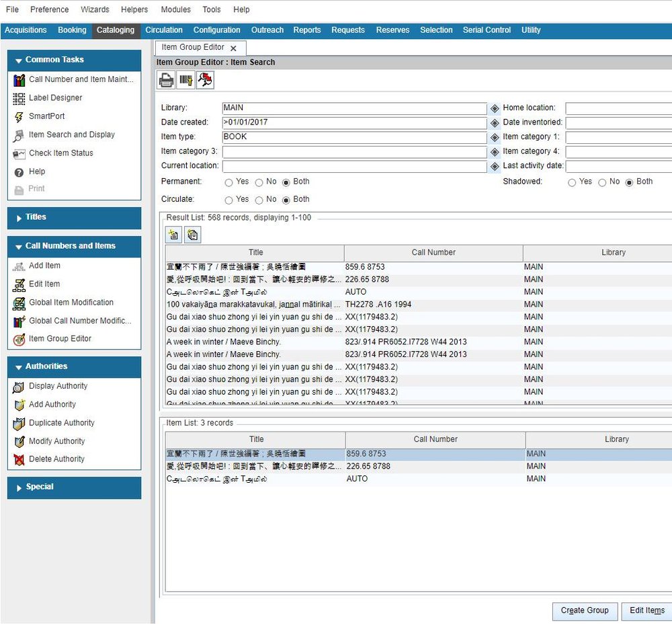Open the label/barcode printing tool
The height and width of the screenshot is (624, 672).
(x=185, y=79)
